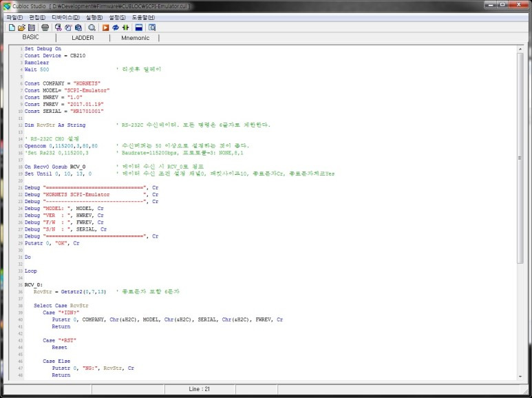
Task: Open the 설정(S) menu
Action: click(x=117, y=17)
